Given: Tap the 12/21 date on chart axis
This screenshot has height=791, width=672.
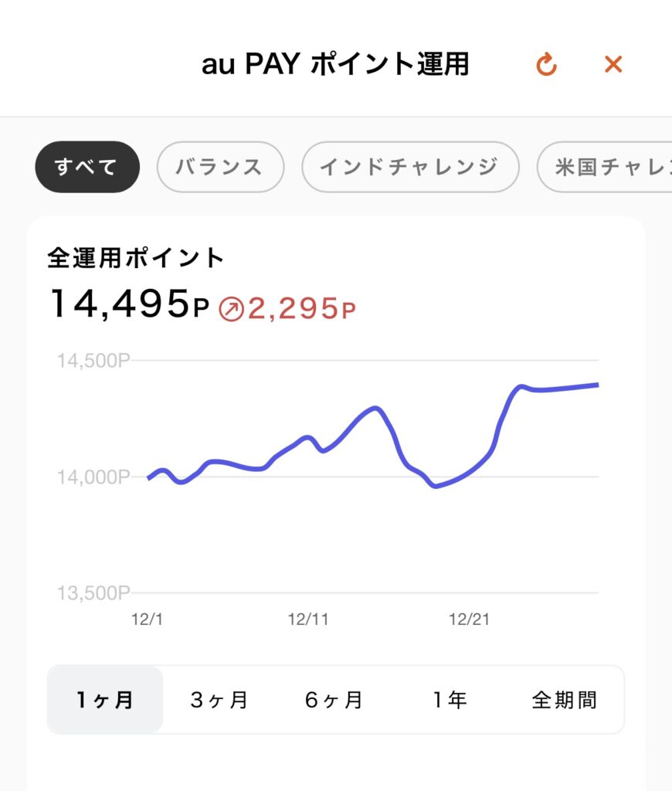Looking at the screenshot, I should [x=470, y=619].
